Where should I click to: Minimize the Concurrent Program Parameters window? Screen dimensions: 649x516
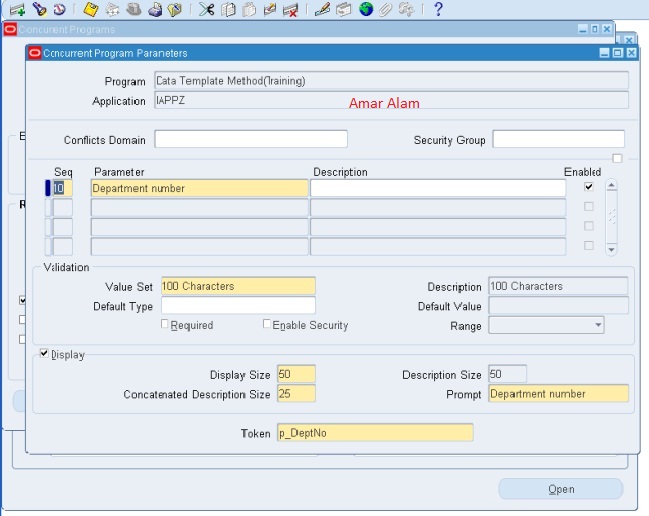(x=604, y=53)
